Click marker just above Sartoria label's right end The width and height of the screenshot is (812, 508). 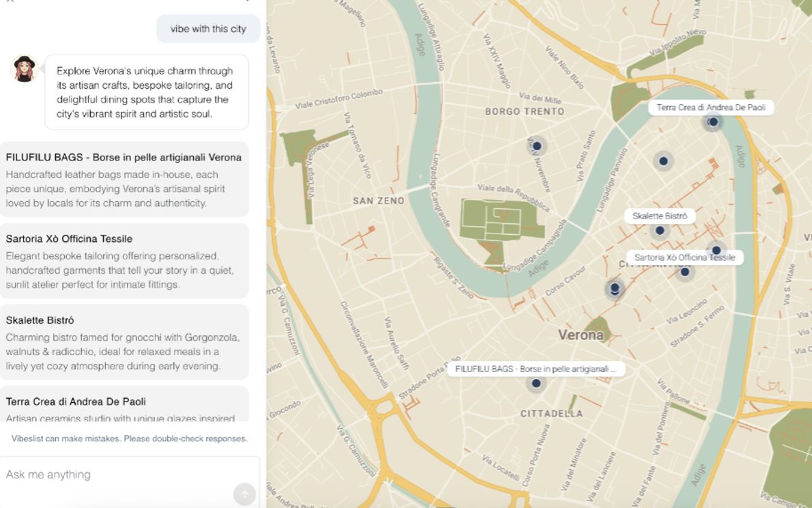(716, 250)
